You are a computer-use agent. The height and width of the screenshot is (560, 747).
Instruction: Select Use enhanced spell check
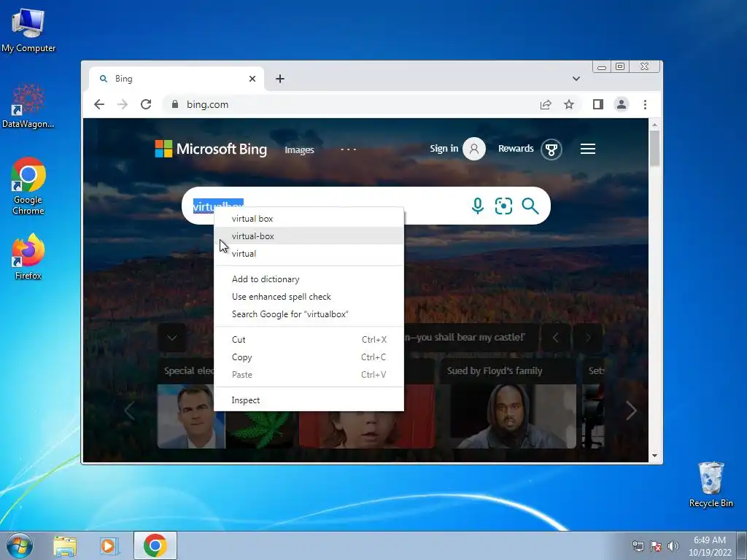(309, 297)
